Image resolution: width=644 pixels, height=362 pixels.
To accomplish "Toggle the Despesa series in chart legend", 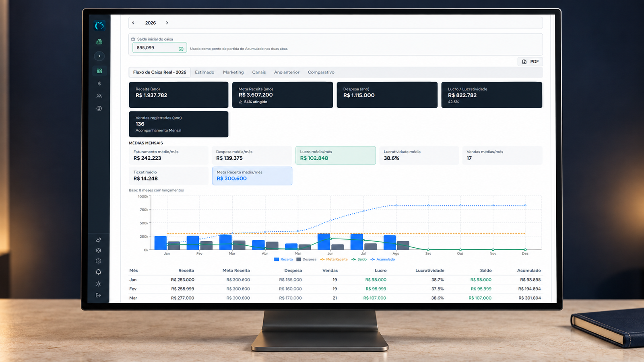I will point(306,259).
